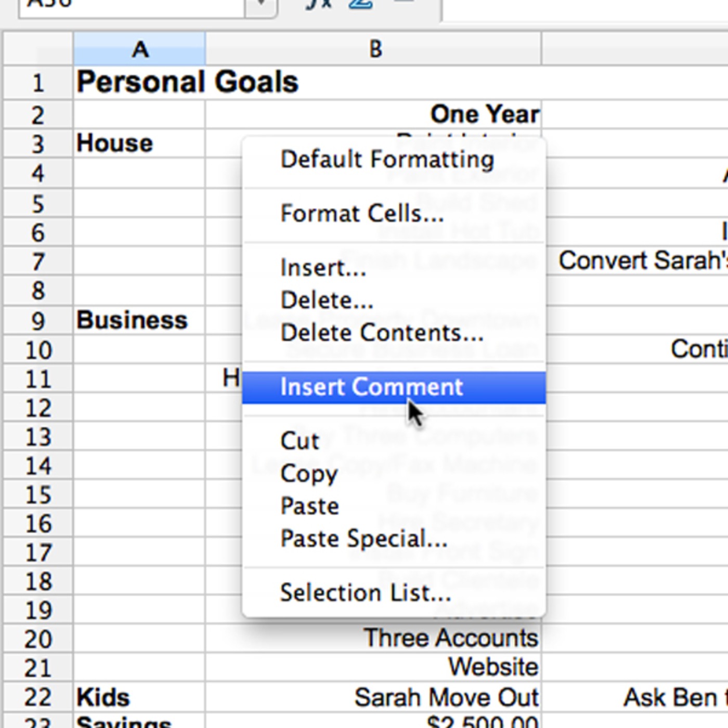This screenshot has height=728, width=728.
Task: Choose Delete... from the context menu
Action: (x=327, y=301)
